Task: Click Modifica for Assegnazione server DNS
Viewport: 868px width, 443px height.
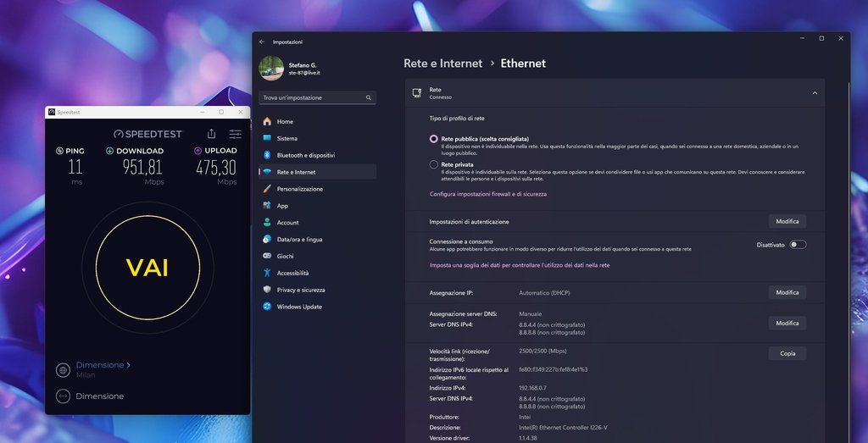Action: coord(787,323)
